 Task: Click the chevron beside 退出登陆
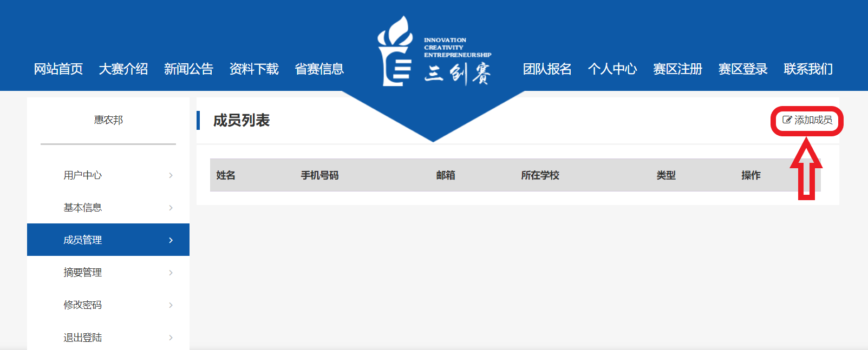click(x=171, y=338)
